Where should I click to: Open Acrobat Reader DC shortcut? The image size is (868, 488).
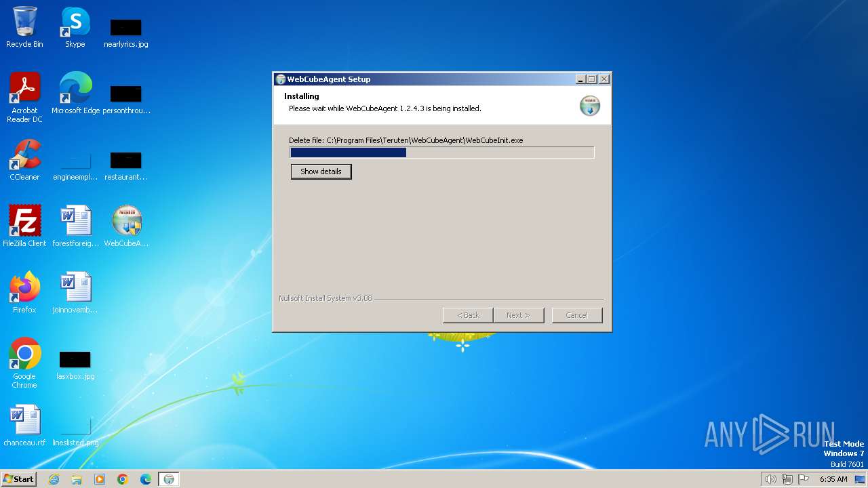pyautogui.click(x=24, y=98)
